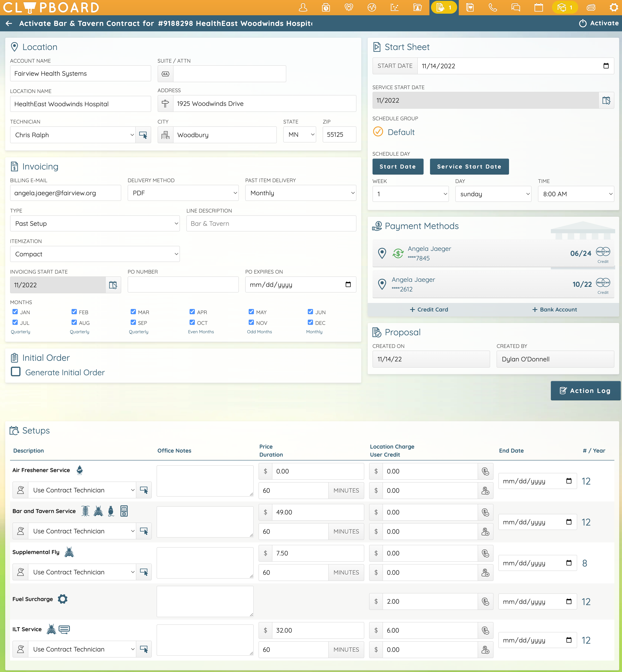Click the Activate power button
This screenshot has width=622, height=672.
tap(599, 23)
